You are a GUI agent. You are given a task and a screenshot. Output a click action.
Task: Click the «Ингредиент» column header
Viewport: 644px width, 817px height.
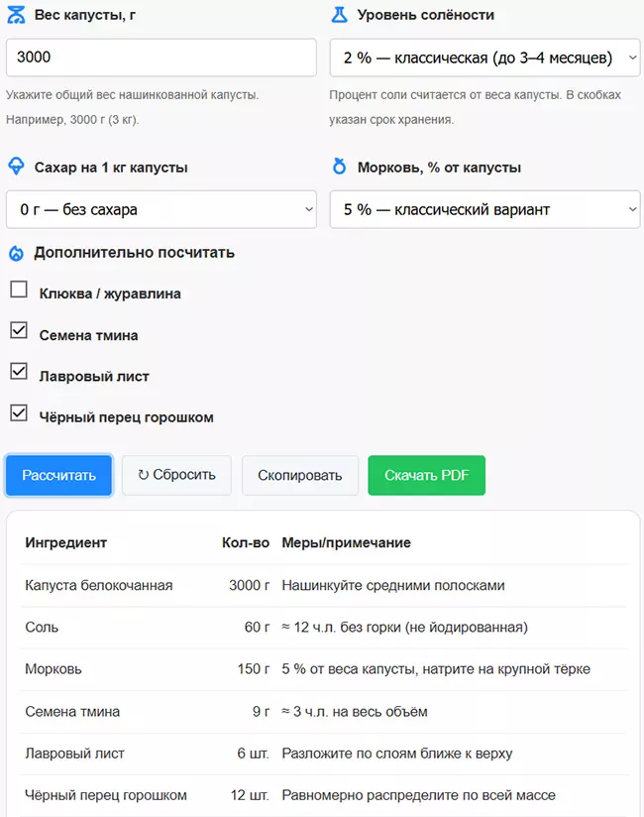pyautogui.click(x=64, y=542)
